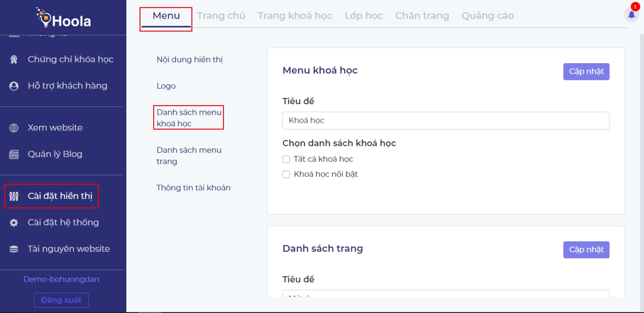Click the Đăng xuất button
Viewport: 644px width, 313px height.
pyautogui.click(x=61, y=300)
